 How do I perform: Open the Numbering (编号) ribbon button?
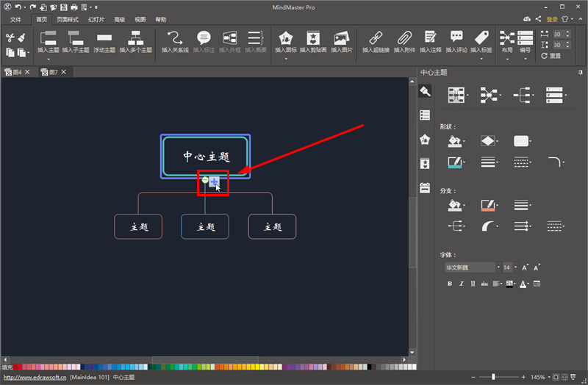525,42
